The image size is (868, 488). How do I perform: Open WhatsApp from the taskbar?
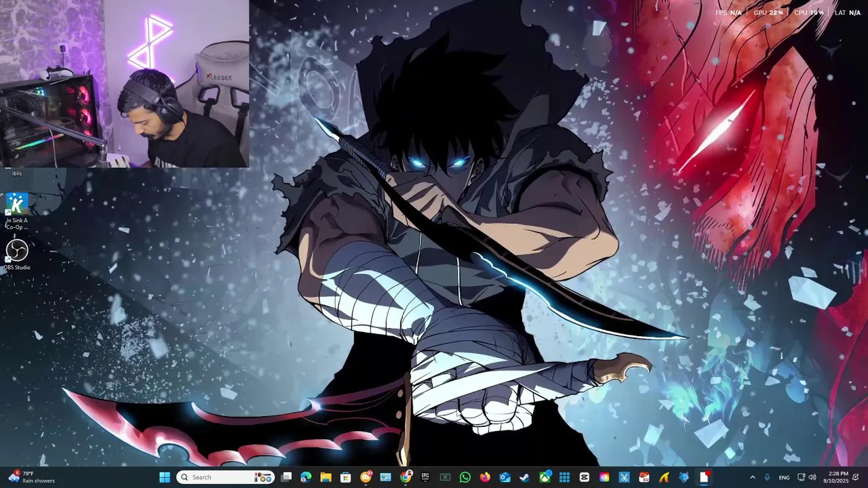click(465, 477)
